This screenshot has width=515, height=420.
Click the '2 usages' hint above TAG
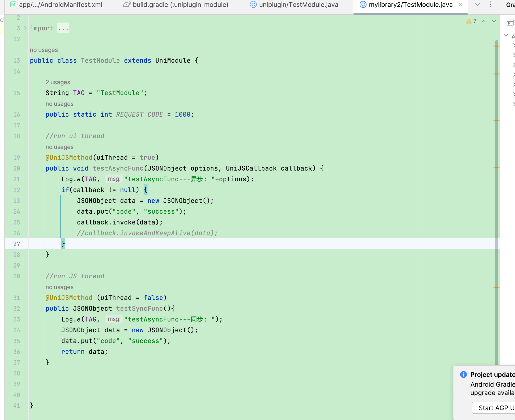pyautogui.click(x=58, y=82)
